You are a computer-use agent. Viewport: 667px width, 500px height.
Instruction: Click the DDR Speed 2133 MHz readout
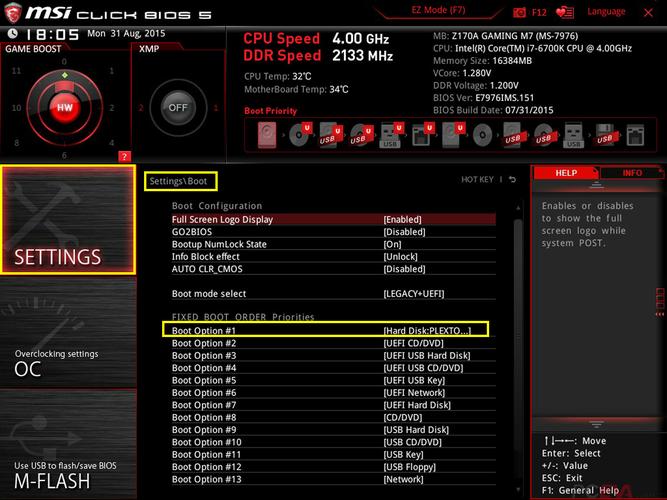(318, 55)
